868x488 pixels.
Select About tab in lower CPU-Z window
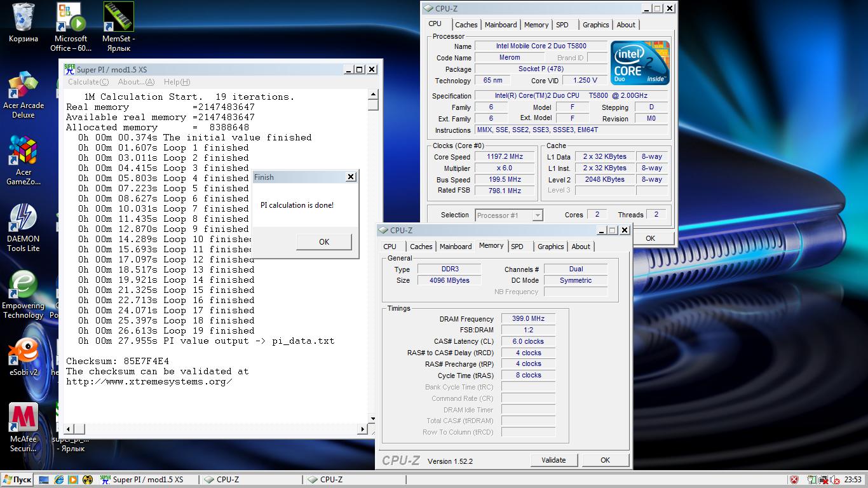point(581,247)
